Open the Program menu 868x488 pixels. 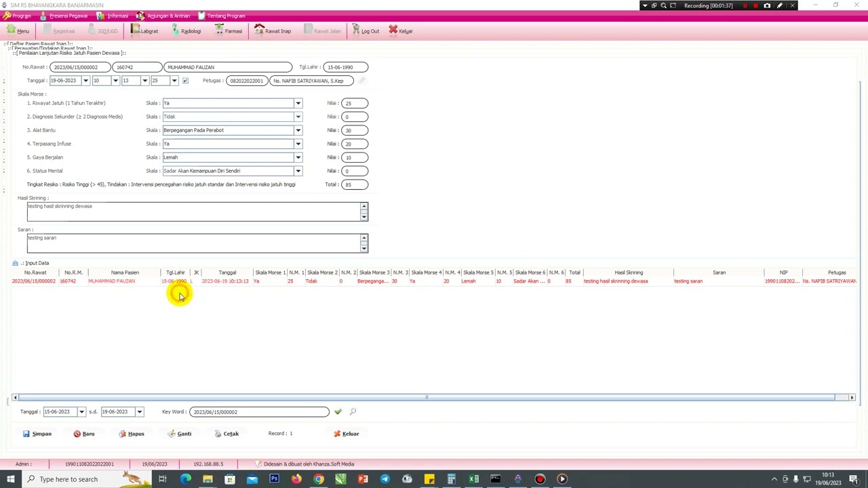(17, 16)
